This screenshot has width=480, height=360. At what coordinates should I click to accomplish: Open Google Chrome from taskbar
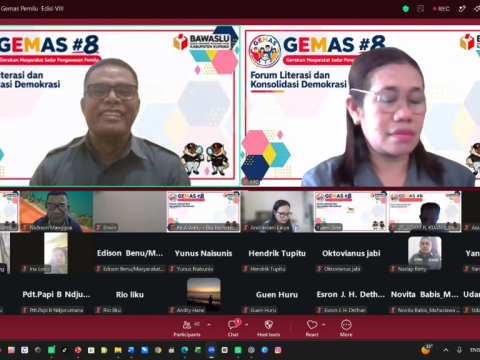pos(158,350)
